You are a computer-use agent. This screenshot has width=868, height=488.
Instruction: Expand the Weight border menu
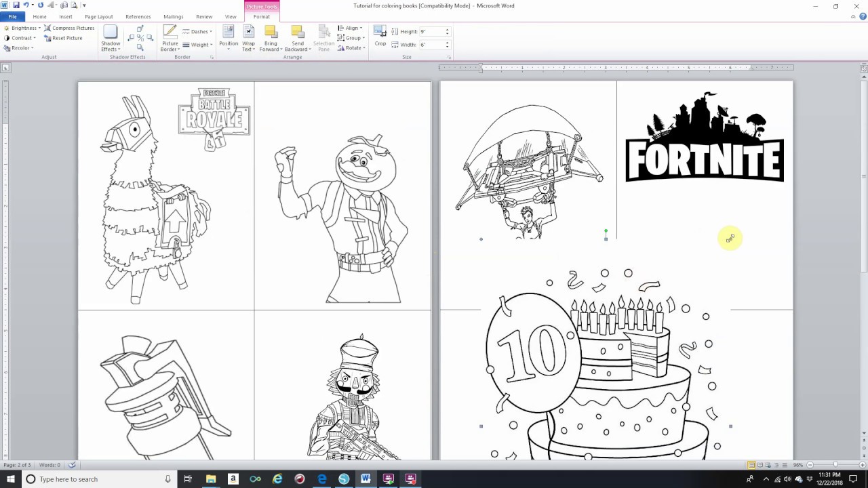click(x=197, y=45)
